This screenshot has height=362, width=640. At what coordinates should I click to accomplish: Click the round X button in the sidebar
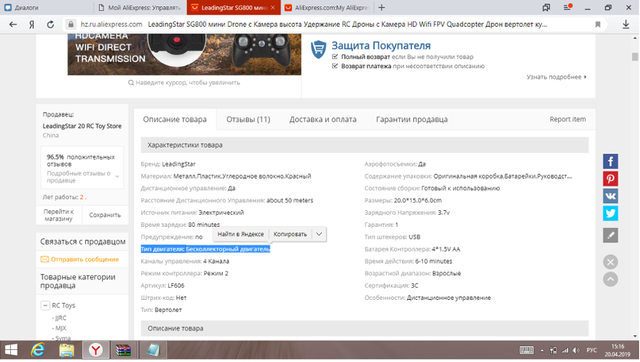pos(610,262)
